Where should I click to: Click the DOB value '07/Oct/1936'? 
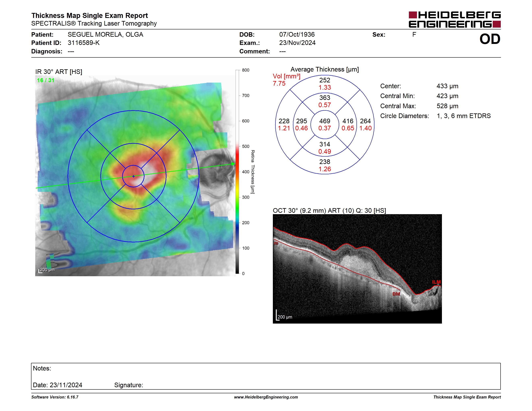[297, 34]
